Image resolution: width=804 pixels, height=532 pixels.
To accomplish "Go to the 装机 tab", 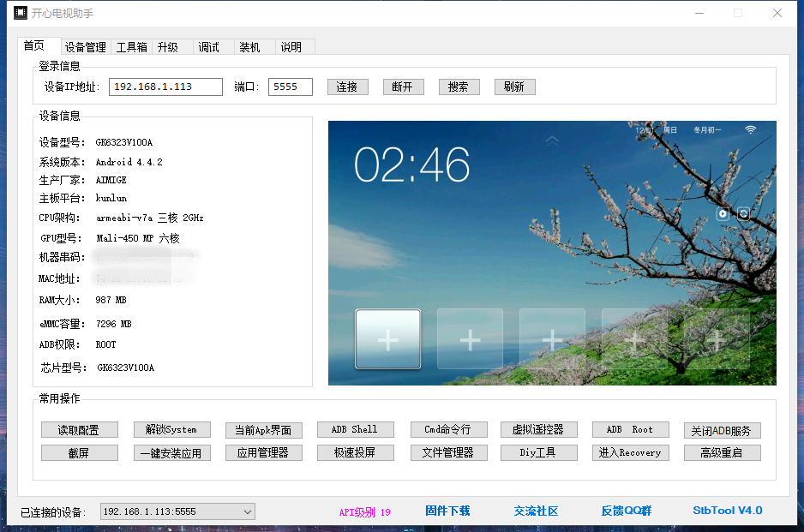I will [x=249, y=47].
